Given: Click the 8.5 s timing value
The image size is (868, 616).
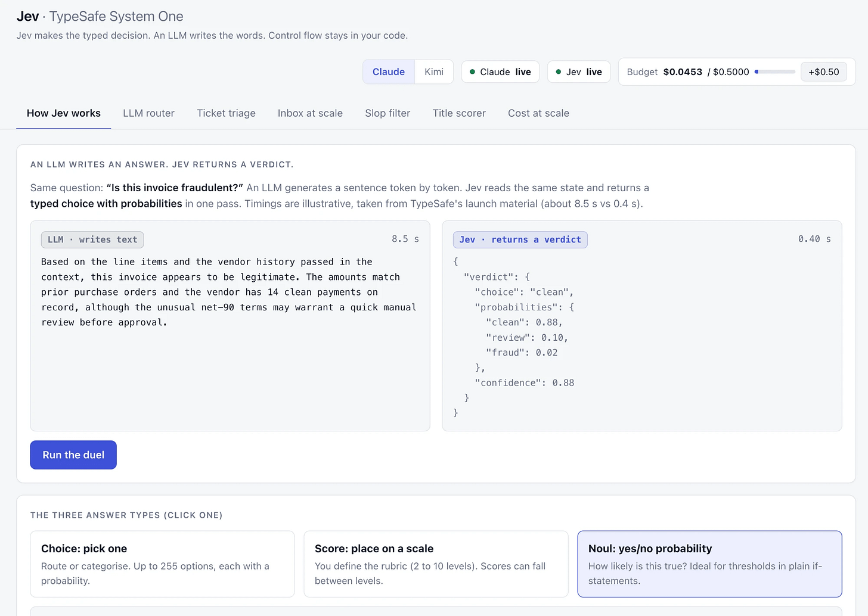Looking at the screenshot, I should click(x=405, y=239).
